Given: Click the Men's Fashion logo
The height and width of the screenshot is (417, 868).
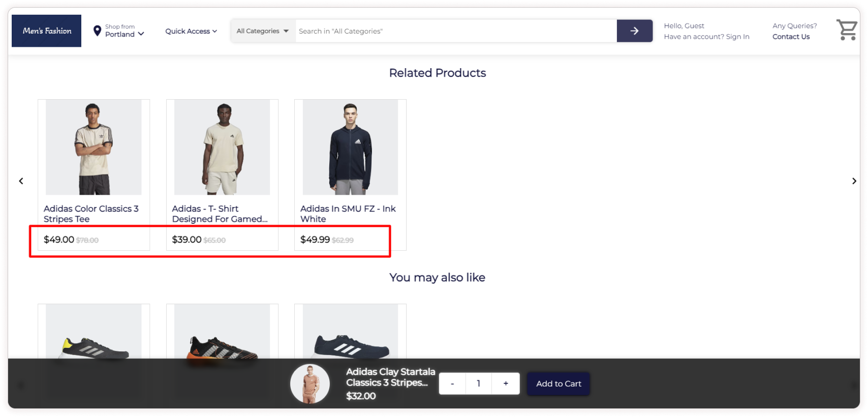Looking at the screenshot, I should (47, 31).
